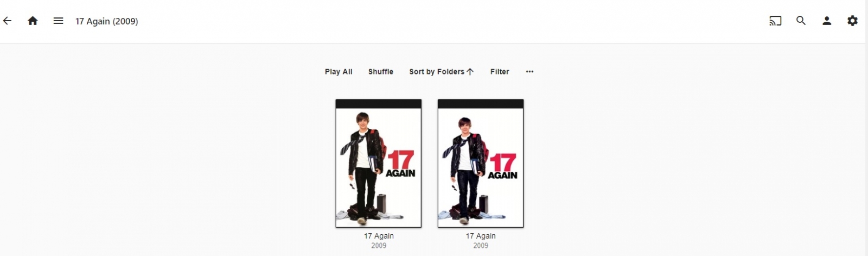The width and height of the screenshot is (868, 256).
Task: Open the Filter options
Action: pyautogui.click(x=500, y=72)
